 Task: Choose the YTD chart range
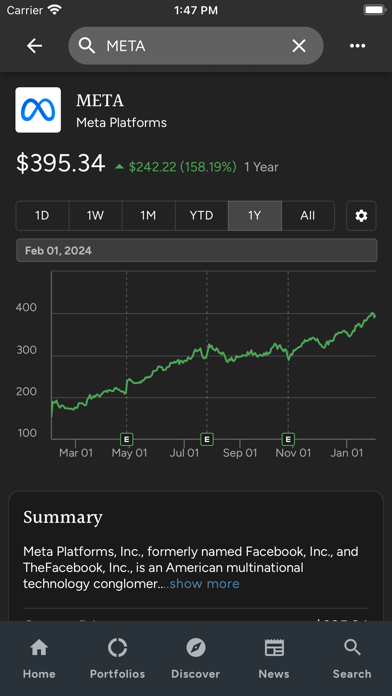202,216
